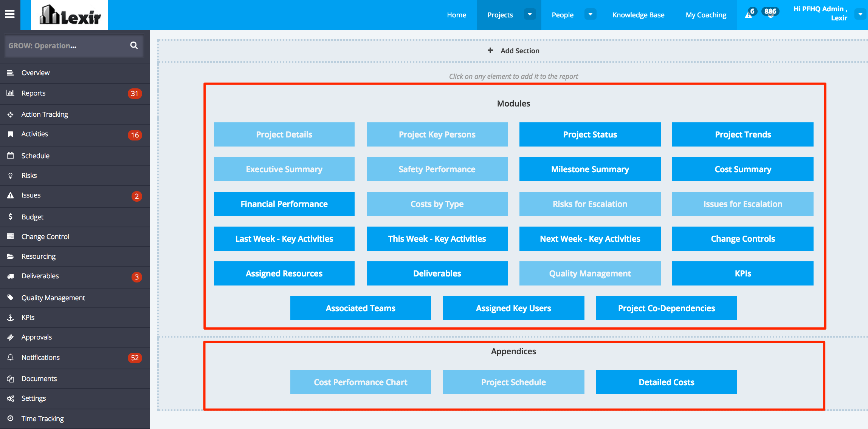Open My Coaching menu item
Screen dimensions: 868x429
(706, 15)
